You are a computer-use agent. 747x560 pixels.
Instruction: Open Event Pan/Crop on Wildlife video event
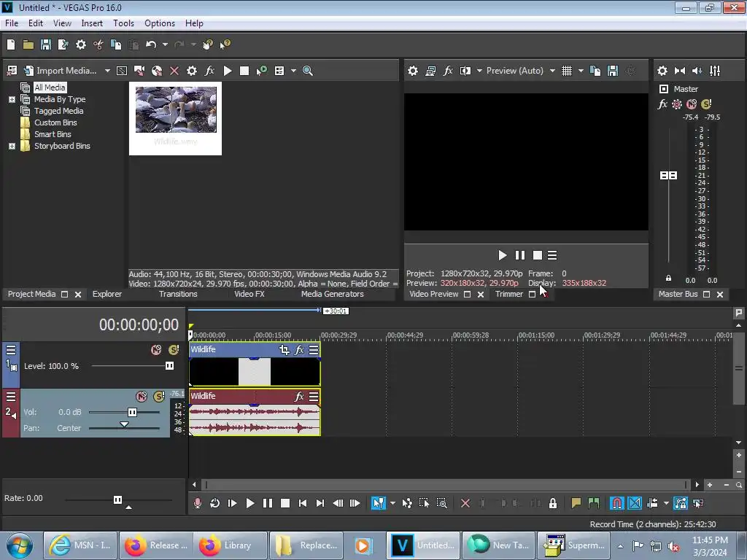(x=285, y=350)
